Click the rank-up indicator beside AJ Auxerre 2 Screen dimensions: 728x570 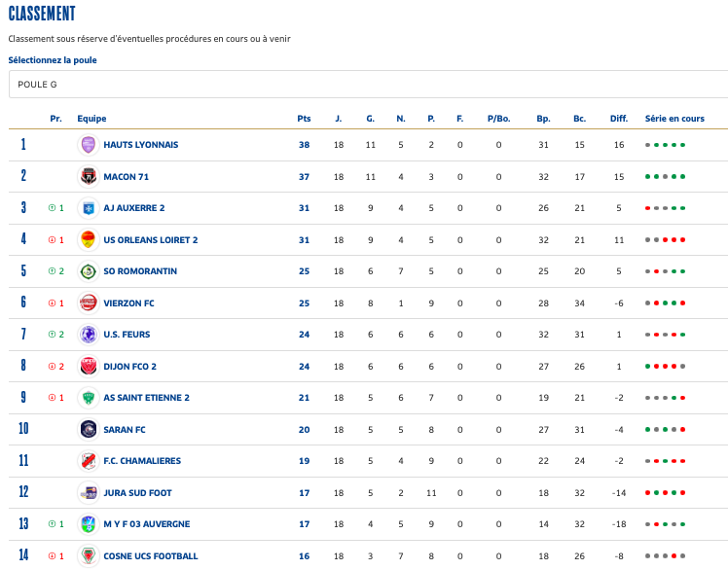(55, 208)
